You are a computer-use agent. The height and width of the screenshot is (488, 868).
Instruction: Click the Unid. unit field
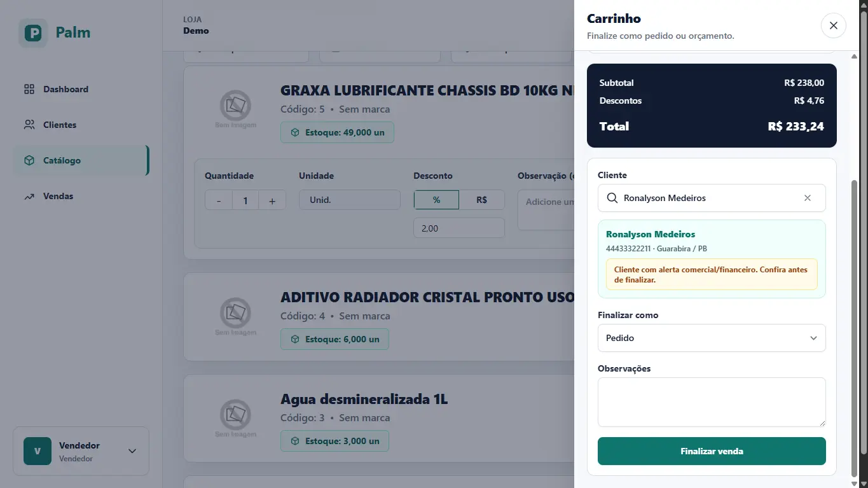coord(350,200)
